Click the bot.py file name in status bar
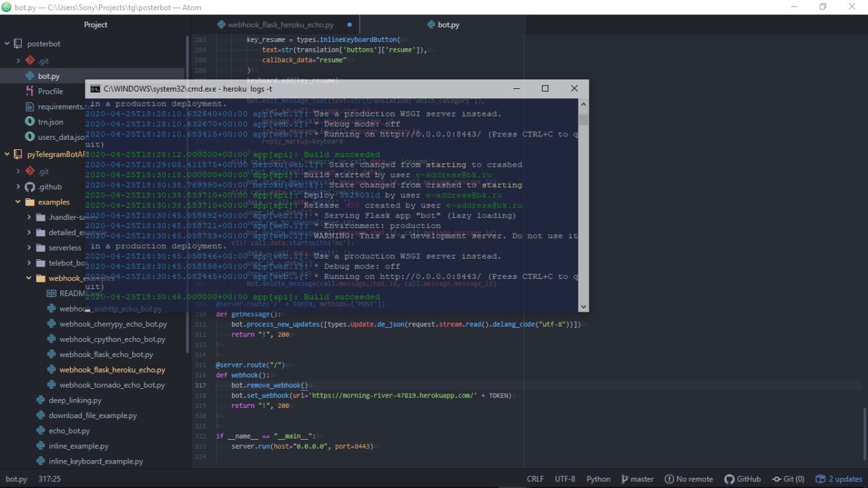The height and width of the screenshot is (488, 868). [16, 479]
